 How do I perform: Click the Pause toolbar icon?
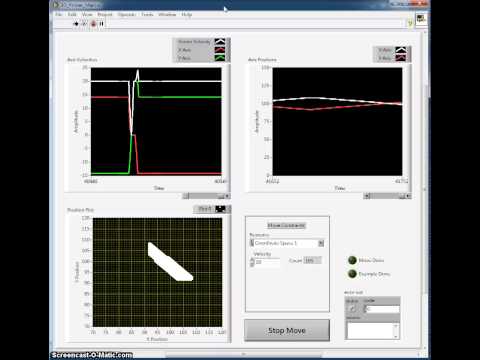point(102,24)
